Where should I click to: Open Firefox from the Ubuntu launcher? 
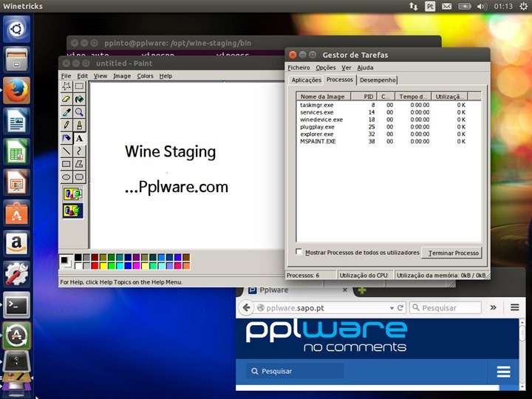coord(16,90)
